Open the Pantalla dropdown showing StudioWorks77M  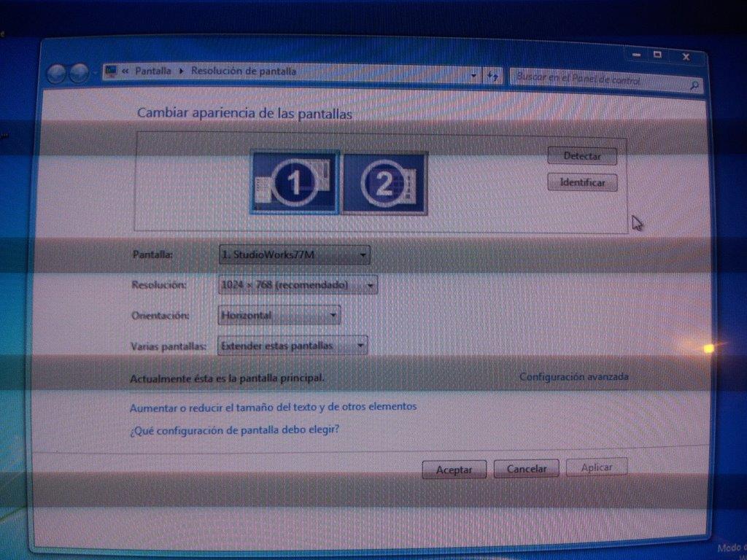pyautogui.click(x=294, y=255)
